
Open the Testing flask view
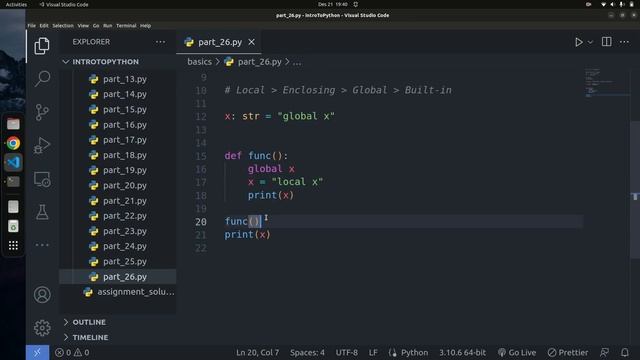(42, 212)
